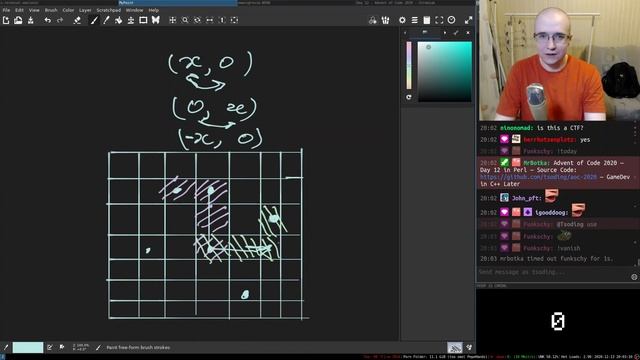640x360 pixels.
Task: Click username MrBotka in chat
Action: 536,163
